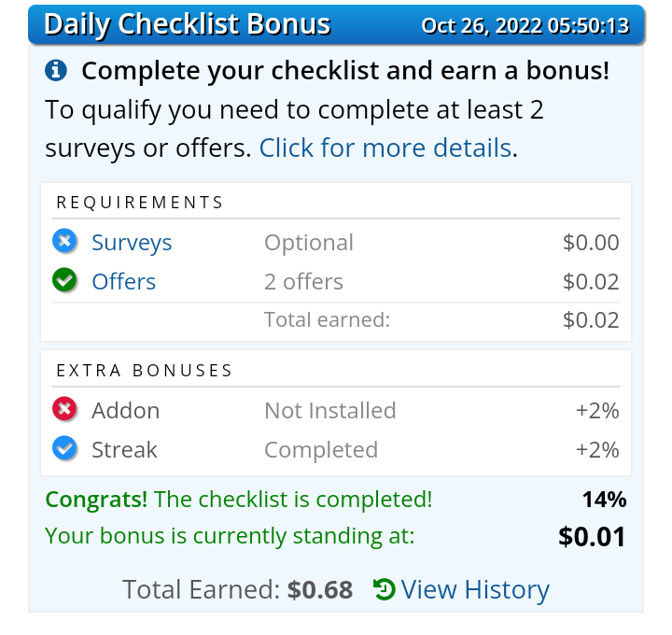This screenshot has width=672, height=635.
Task: Click the Oct 26, 2022 timestamp
Action: [x=525, y=26]
